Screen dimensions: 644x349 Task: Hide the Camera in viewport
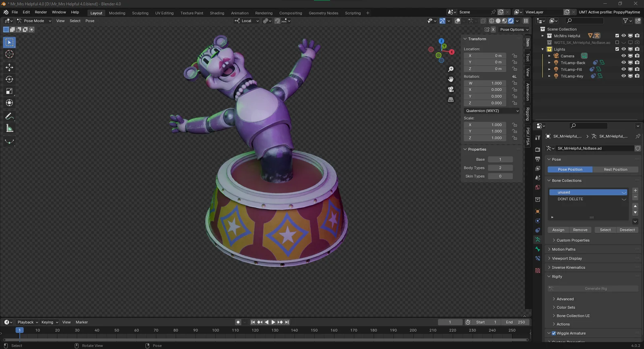[x=623, y=56]
